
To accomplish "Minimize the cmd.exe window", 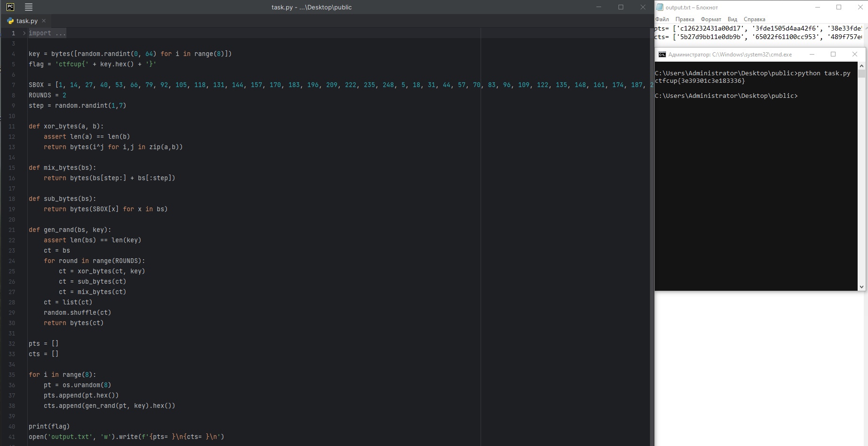I will pyautogui.click(x=812, y=54).
